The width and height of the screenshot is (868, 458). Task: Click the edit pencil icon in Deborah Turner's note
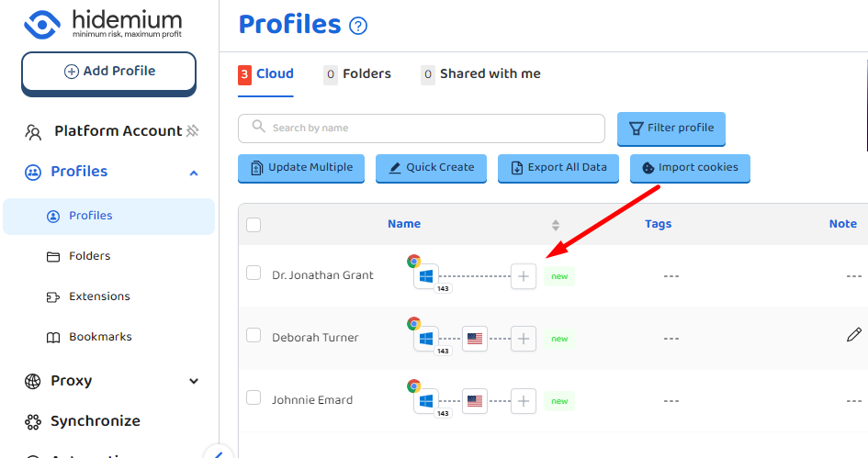pyautogui.click(x=854, y=335)
